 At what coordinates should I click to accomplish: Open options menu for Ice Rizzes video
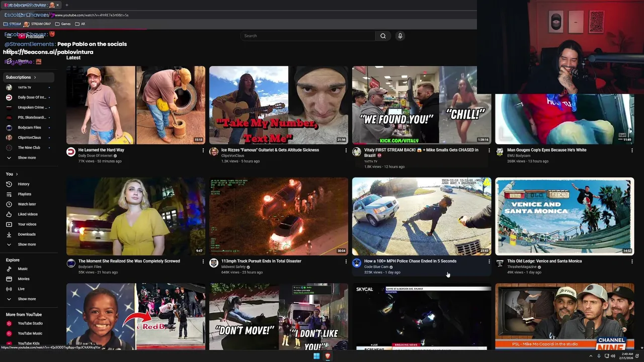click(346, 150)
